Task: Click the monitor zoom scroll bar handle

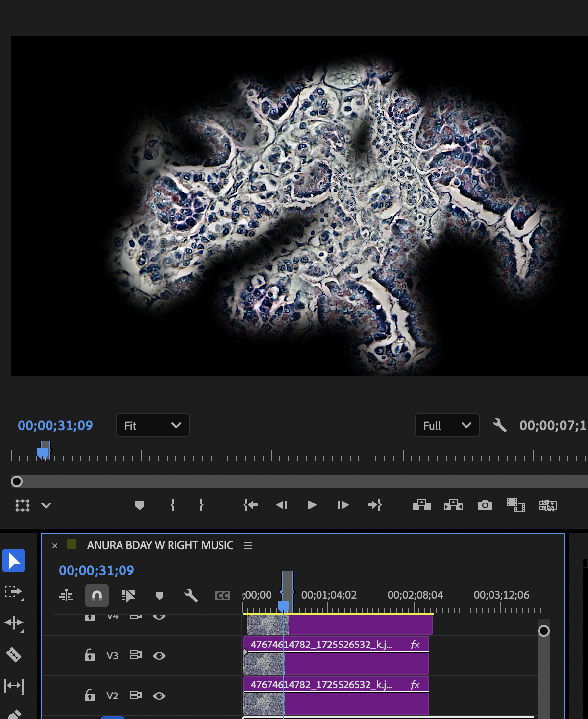Action: (x=17, y=481)
